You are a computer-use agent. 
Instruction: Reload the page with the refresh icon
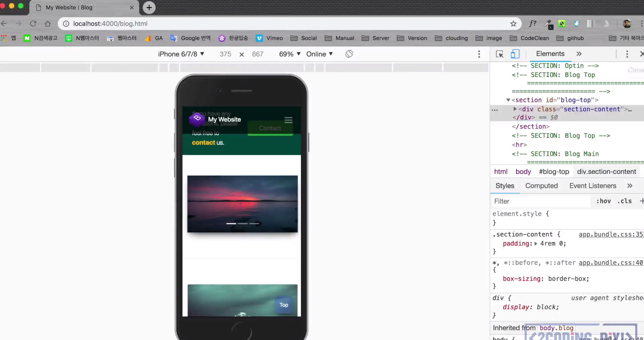pos(33,24)
